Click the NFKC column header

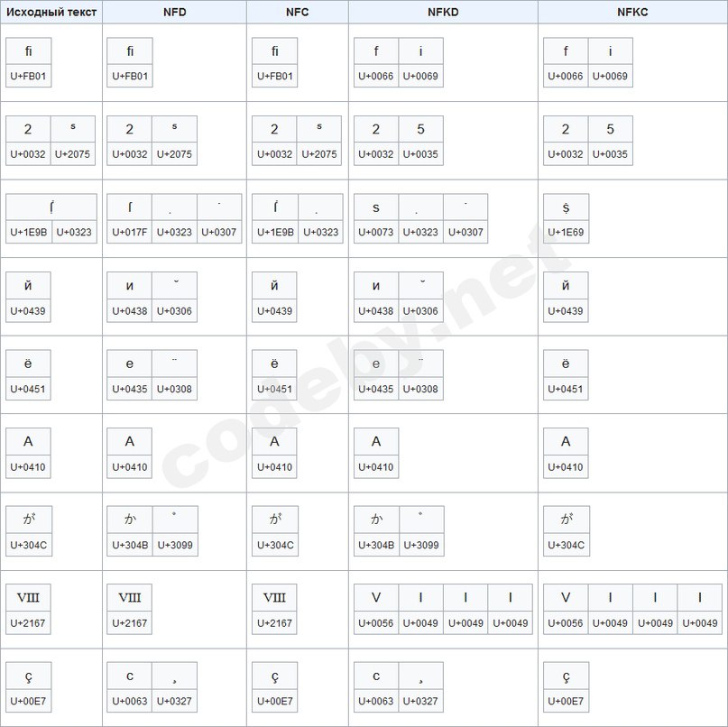point(632,12)
